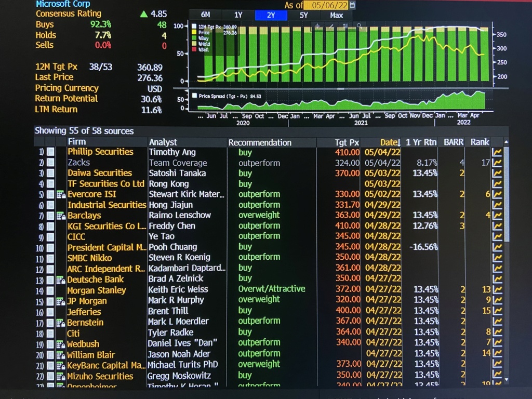Click the building icon beside Mizuho Securities
Viewport: 532px width, 399px height.
(x=61, y=377)
